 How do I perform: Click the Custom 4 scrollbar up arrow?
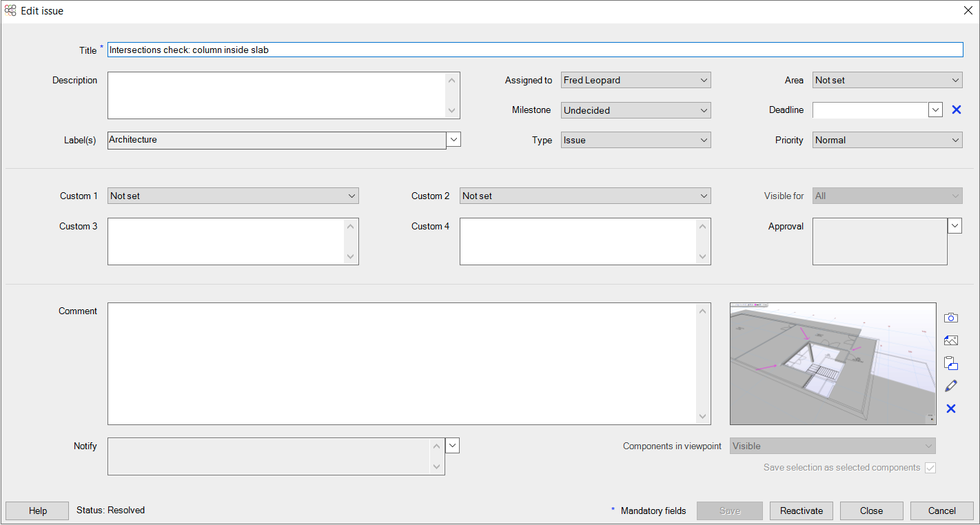[703, 227]
